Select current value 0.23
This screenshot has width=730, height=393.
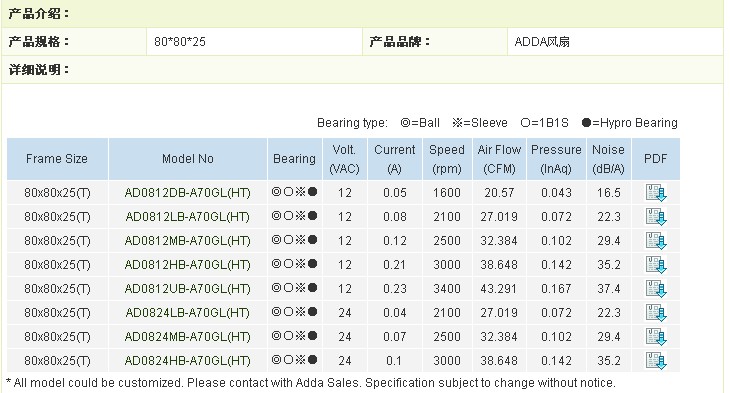(395, 289)
